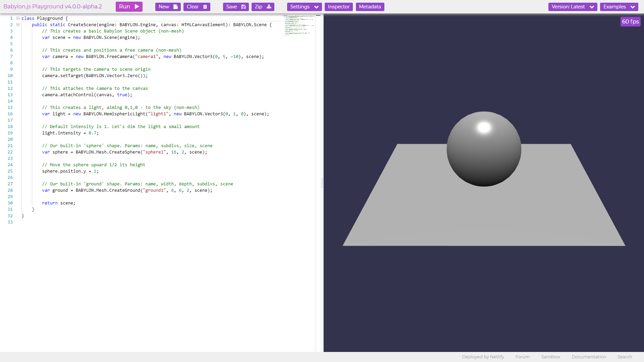Click the New file icon
The image size is (644, 362).
click(175, 7)
